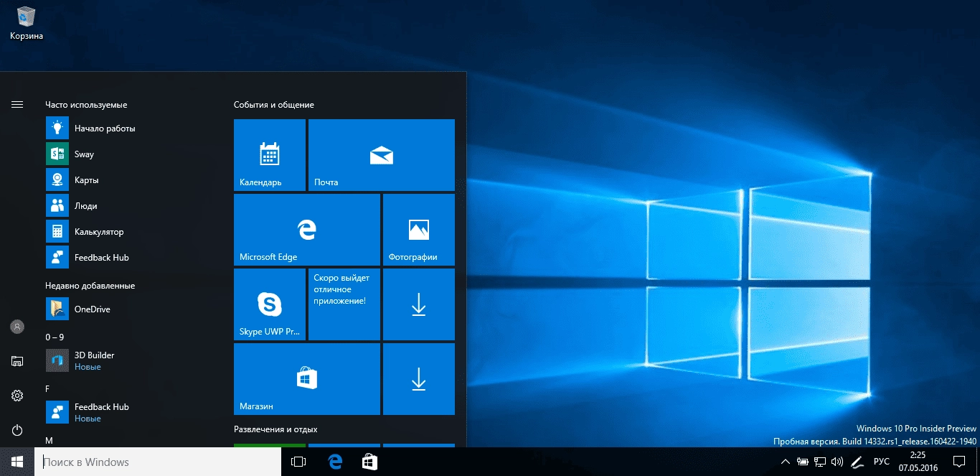Open the volume icon in tray

(837, 462)
